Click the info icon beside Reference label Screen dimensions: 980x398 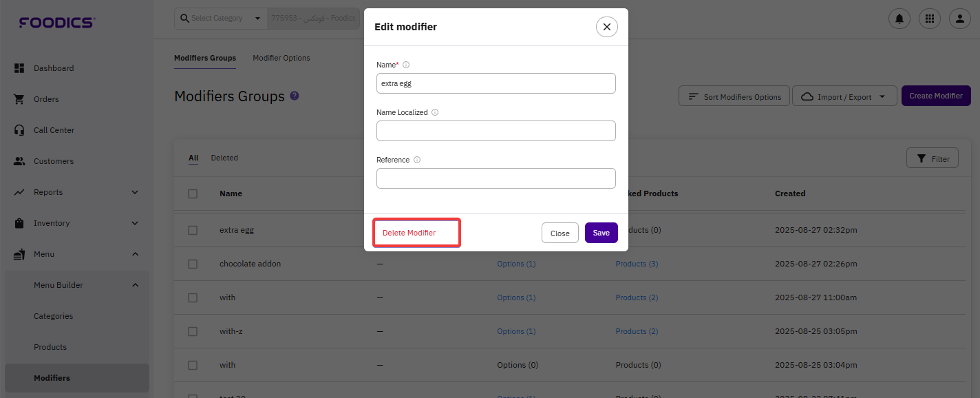[417, 160]
